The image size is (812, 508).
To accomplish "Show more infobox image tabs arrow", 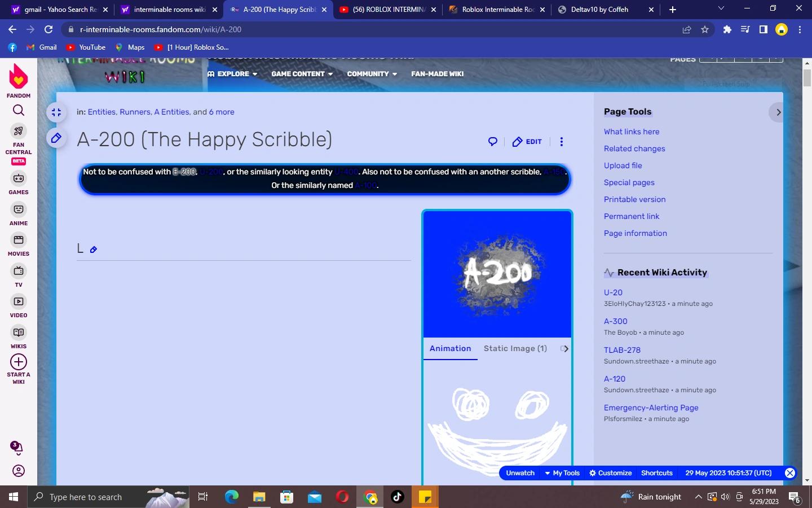I will pyautogui.click(x=566, y=349).
